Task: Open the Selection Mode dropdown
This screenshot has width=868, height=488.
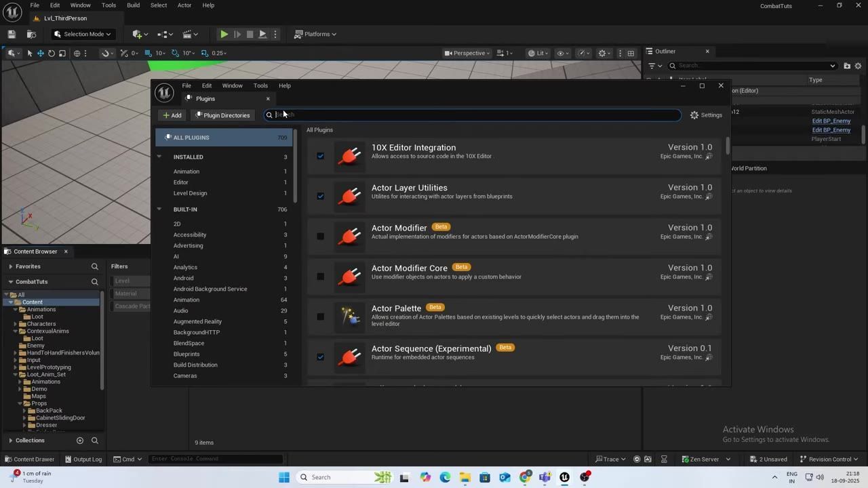Action: [x=82, y=34]
